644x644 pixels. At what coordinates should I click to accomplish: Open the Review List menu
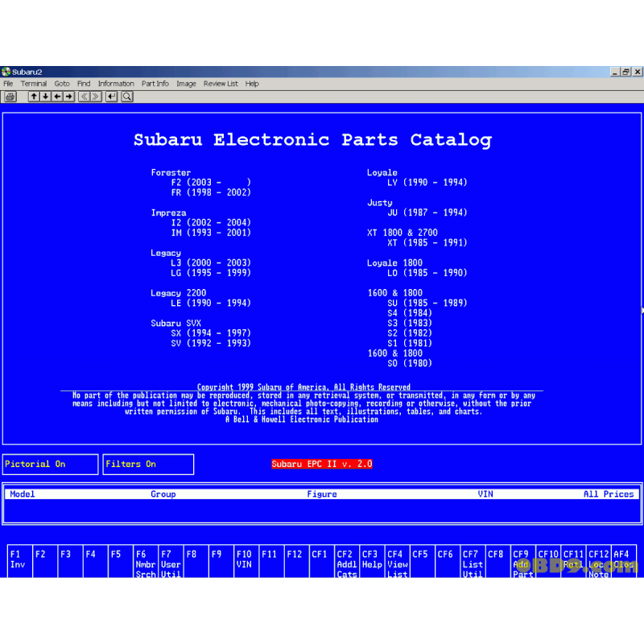click(x=221, y=84)
